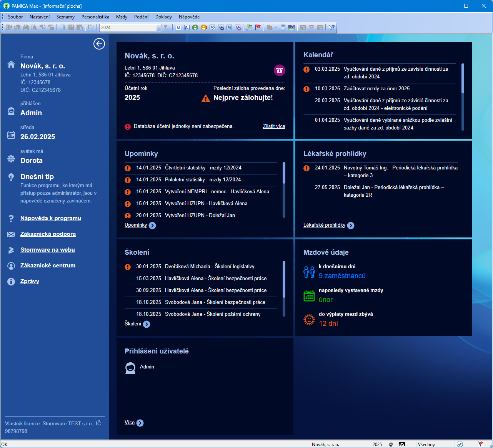Open the Soubor menu
493x448 pixels.
15,17
